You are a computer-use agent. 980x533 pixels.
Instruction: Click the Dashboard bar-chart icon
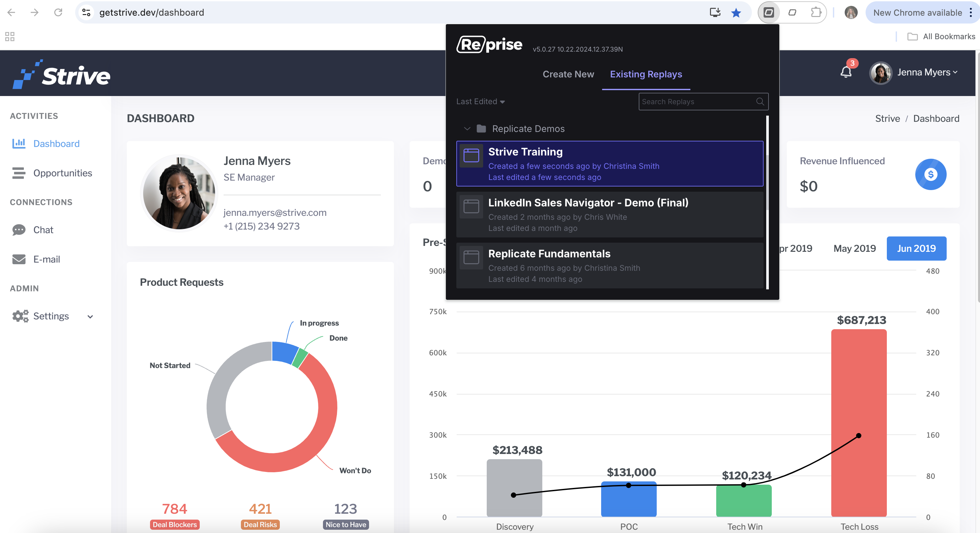click(x=19, y=143)
